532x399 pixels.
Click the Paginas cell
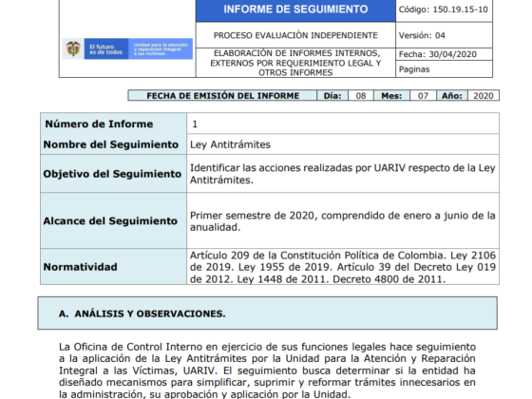pyautogui.click(x=444, y=69)
